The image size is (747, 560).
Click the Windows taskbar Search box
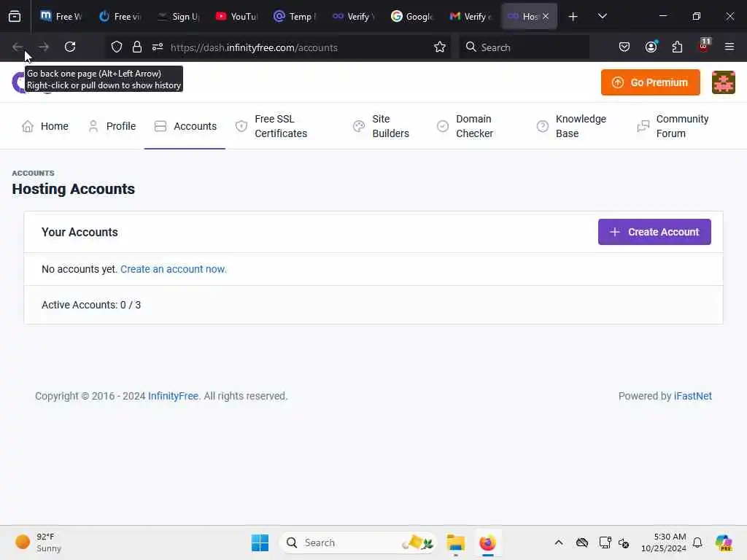pyautogui.click(x=358, y=542)
